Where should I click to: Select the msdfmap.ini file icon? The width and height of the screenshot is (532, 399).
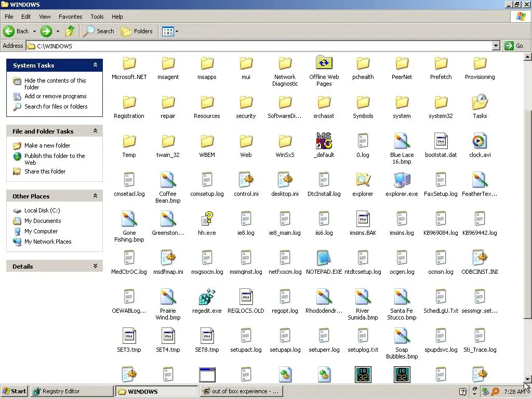coord(168,258)
